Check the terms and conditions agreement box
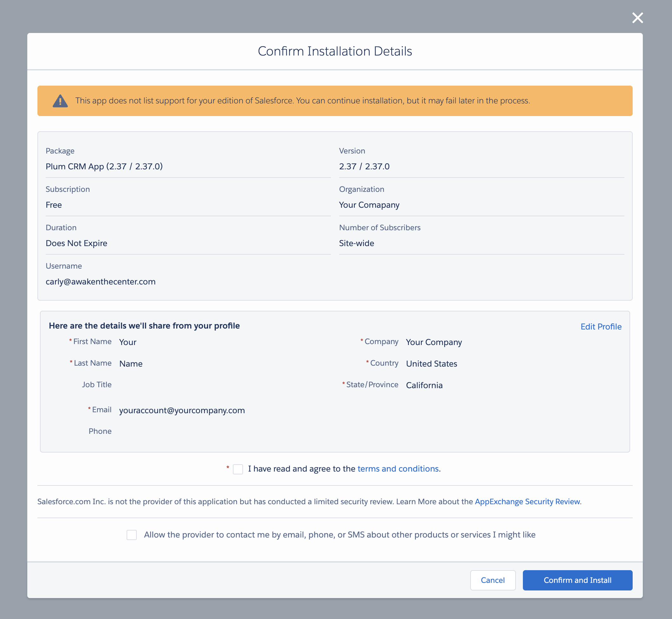The height and width of the screenshot is (619, 672). point(238,469)
